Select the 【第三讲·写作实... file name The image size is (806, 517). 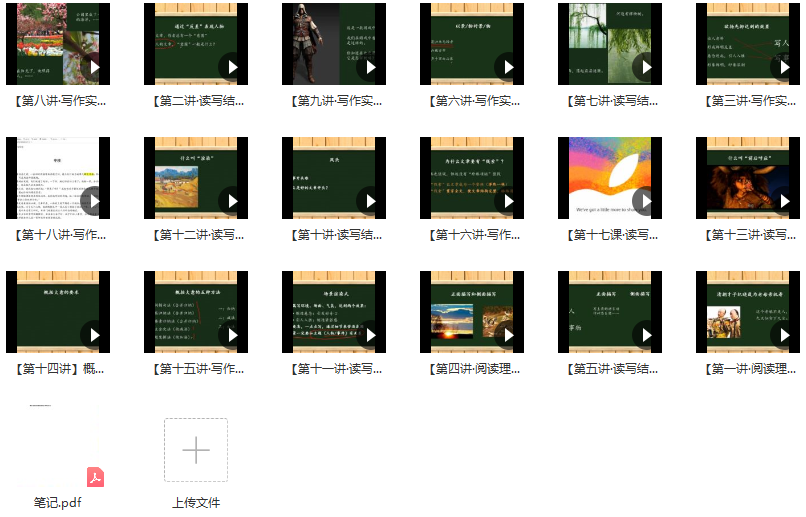pyautogui.click(x=748, y=101)
